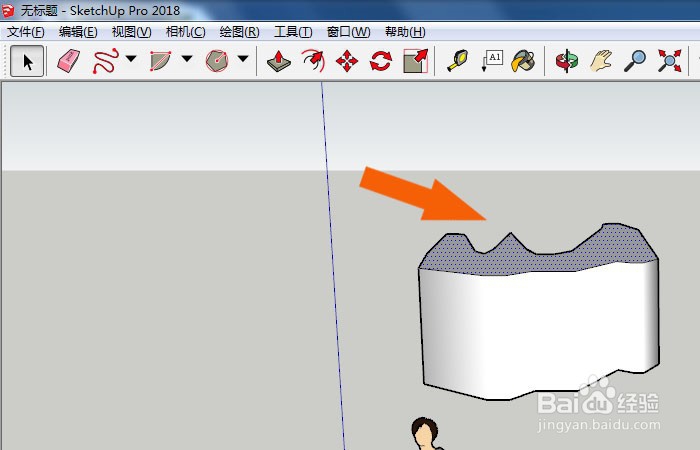Open the 编辑(E) menu
Image resolution: width=700 pixels, height=450 pixels.
click(x=78, y=32)
